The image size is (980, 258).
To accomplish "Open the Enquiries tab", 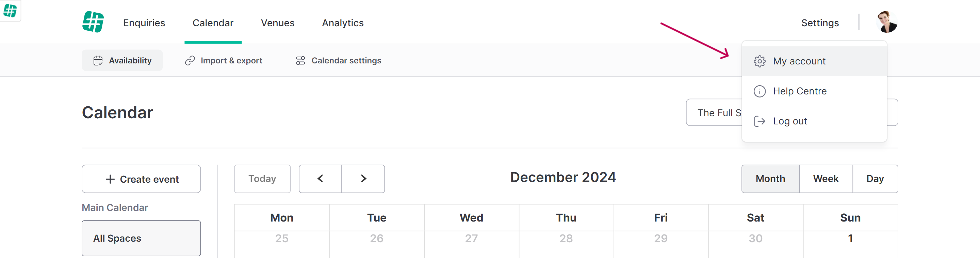I will (x=144, y=23).
